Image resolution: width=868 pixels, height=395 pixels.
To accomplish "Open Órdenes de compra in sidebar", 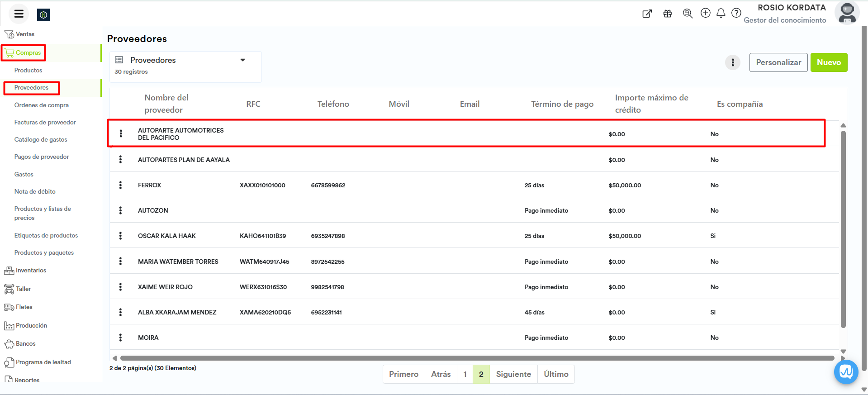I will [42, 105].
